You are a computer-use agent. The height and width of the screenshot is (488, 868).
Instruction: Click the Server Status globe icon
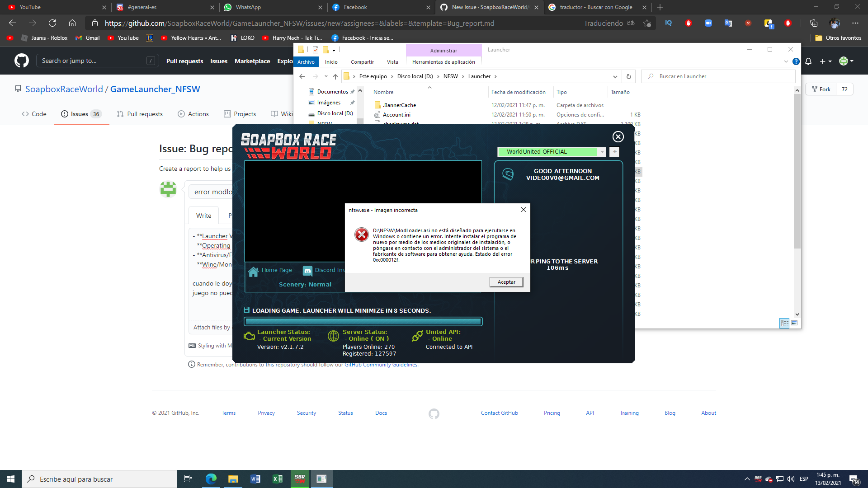click(x=333, y=336)
